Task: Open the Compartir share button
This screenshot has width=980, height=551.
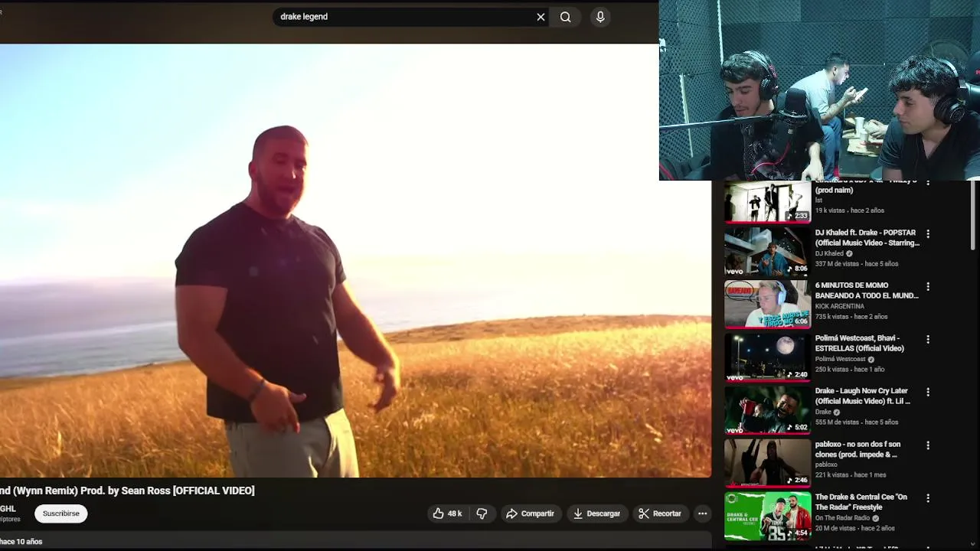Action: 530,514
